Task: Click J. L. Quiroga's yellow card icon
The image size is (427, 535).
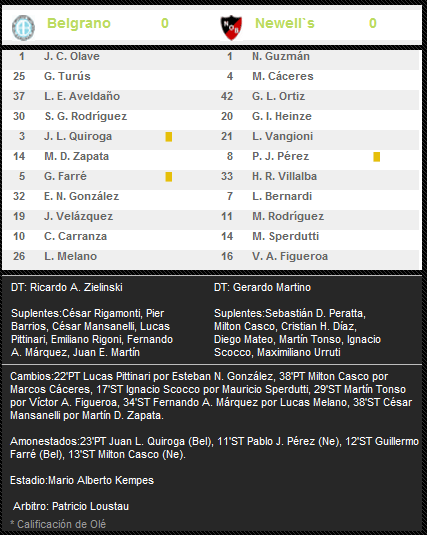Action: click(169, 137)
